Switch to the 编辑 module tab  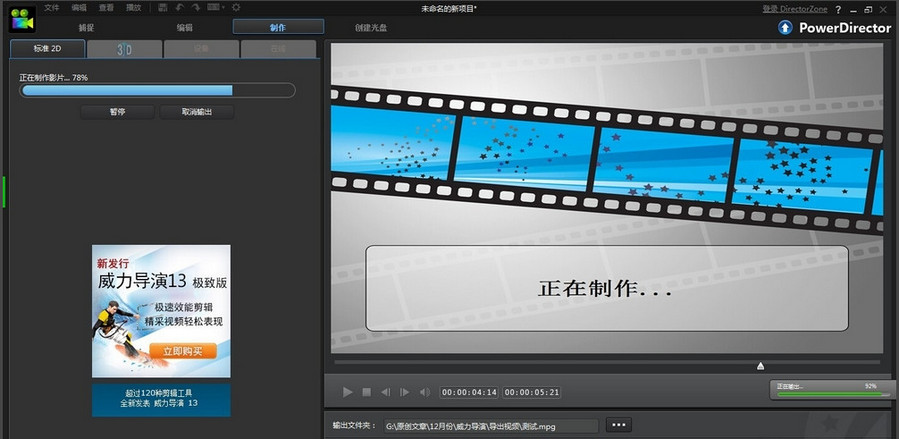coord(185,27)
